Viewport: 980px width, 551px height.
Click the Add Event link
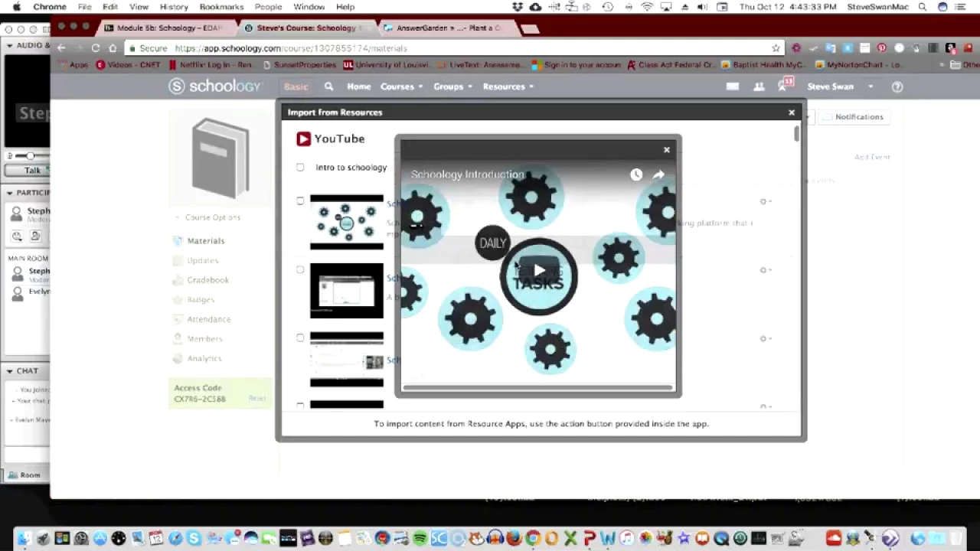click(x=872, y=157)
